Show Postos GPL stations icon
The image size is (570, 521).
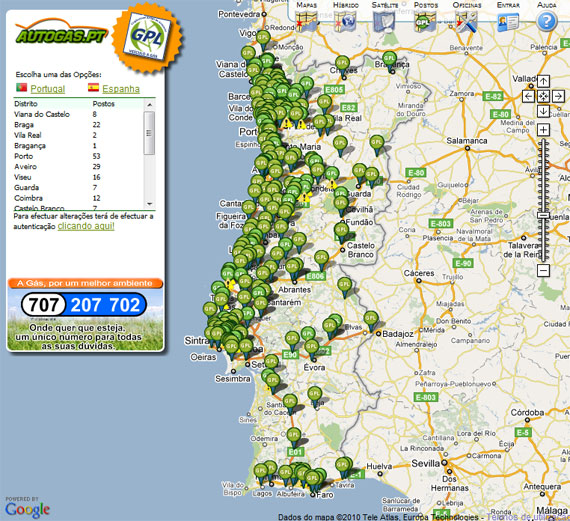[x=425, y=21]
